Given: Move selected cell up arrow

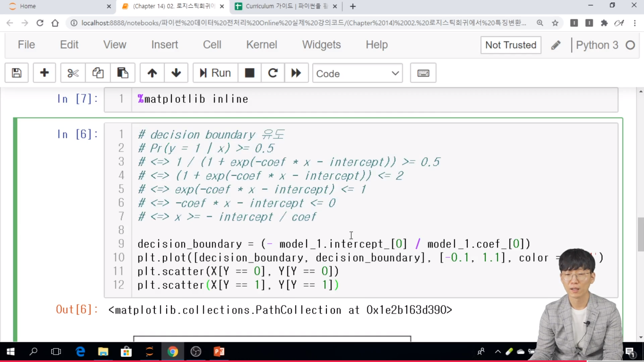Looking at the screenshot, I should (x=152, y=73).
